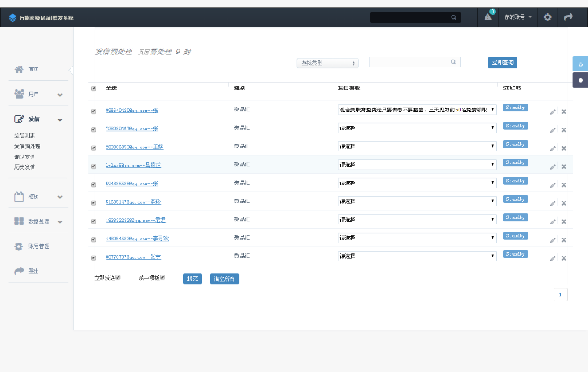Toggle the checkbox in the highlighted fourth row
Screen dimensions: 588x372
(x=93, y=166)
